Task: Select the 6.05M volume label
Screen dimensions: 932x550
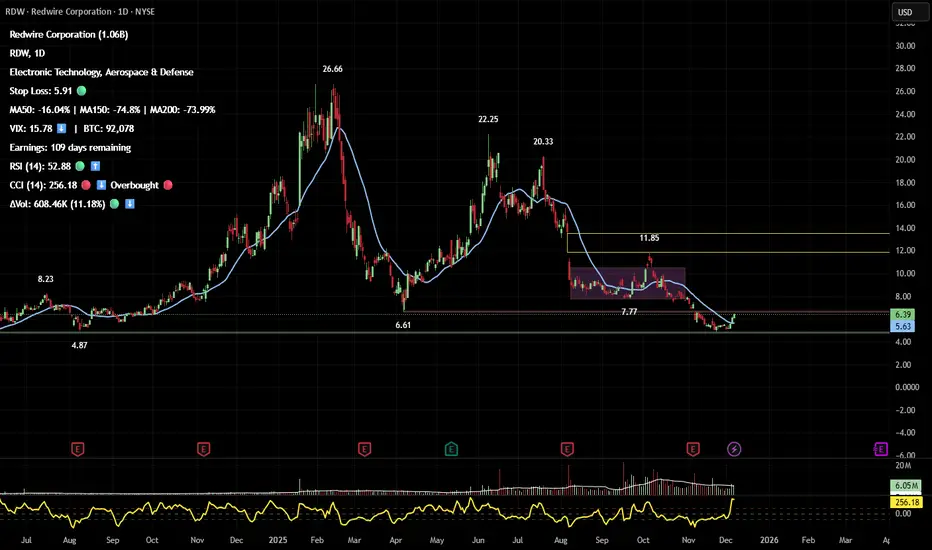Action: [906, 486]
